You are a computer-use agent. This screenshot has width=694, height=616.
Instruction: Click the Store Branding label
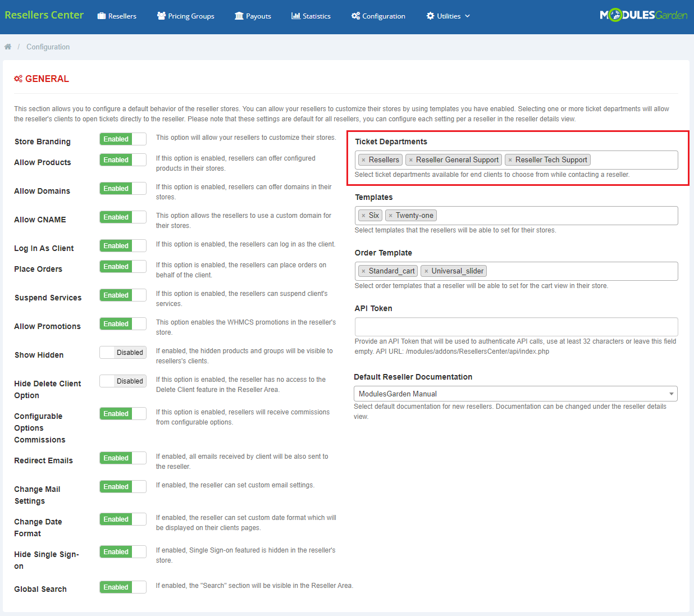tap(43, 142)
